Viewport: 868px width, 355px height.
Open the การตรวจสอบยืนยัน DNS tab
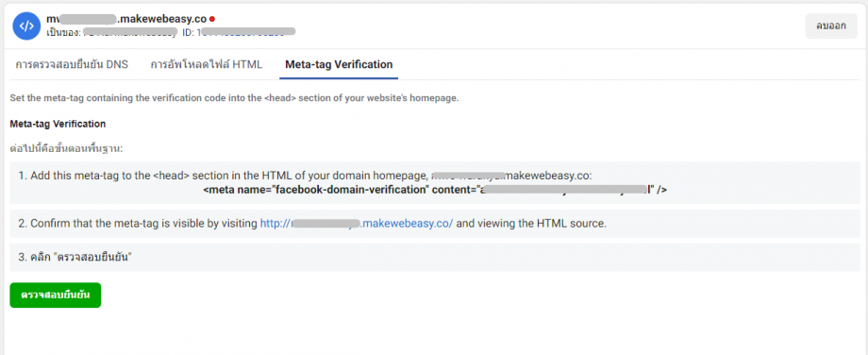tap(72, 65)
